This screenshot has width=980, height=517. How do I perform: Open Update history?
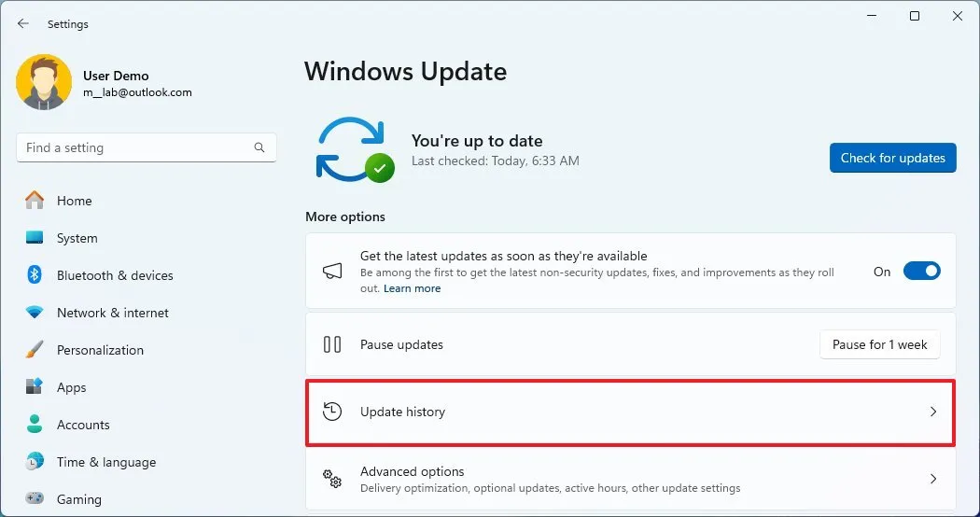pyautogui.click(x=630, y=412)
